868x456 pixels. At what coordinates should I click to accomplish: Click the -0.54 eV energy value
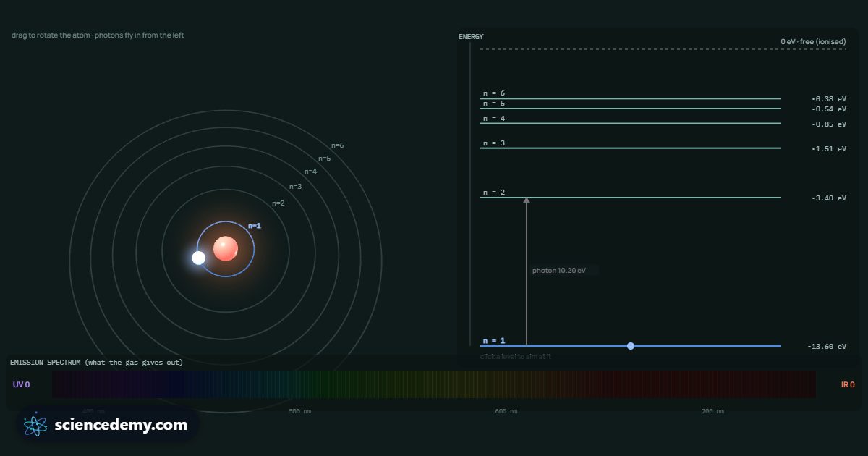[829, 109]
